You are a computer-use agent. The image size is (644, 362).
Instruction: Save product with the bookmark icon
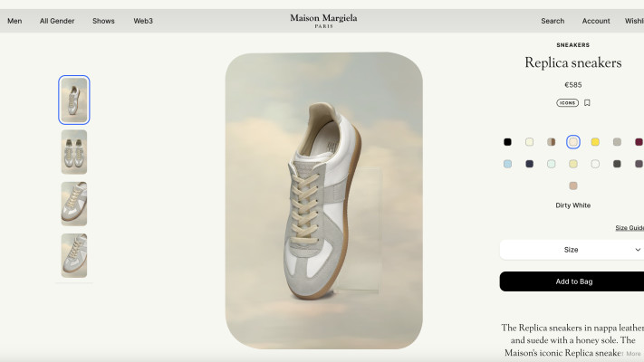point(587,102)
